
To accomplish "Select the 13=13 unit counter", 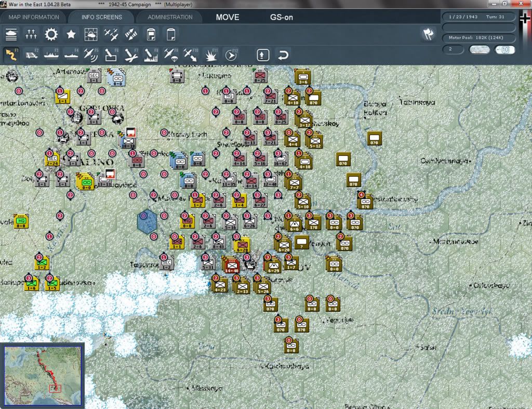I will (105, 180).
